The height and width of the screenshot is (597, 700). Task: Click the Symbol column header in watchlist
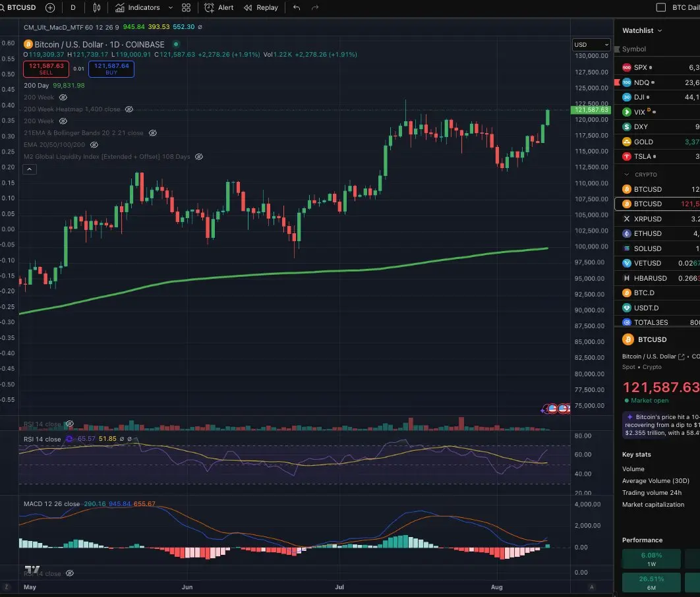click(x=634, y=49)
